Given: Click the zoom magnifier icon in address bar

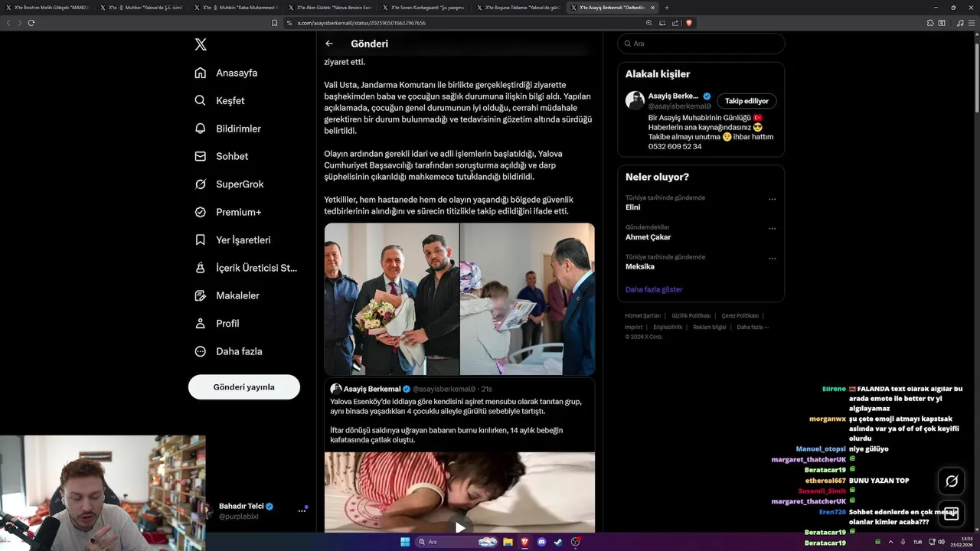Looking at the screenshot, I should (x=649, y=23).
